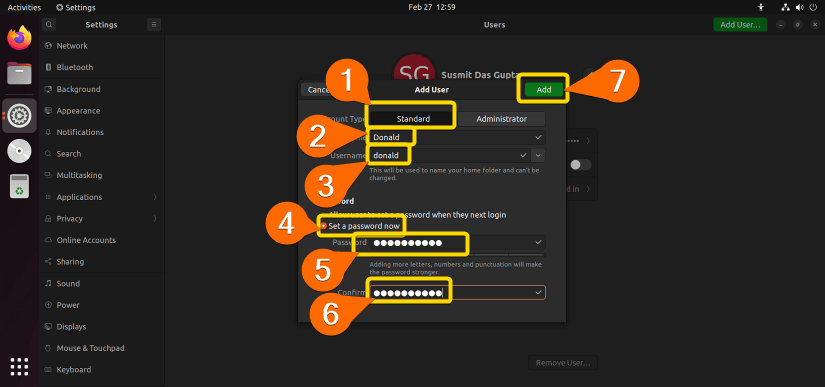825x387 pixels.
Task: Show Applications grid in the dock
Action: pos(19,366)
